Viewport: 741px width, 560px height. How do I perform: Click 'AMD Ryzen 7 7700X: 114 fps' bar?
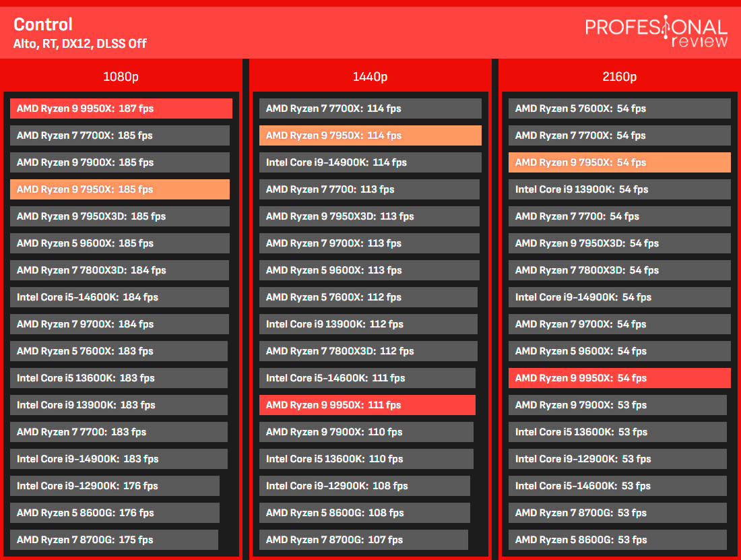click(370, 108)
